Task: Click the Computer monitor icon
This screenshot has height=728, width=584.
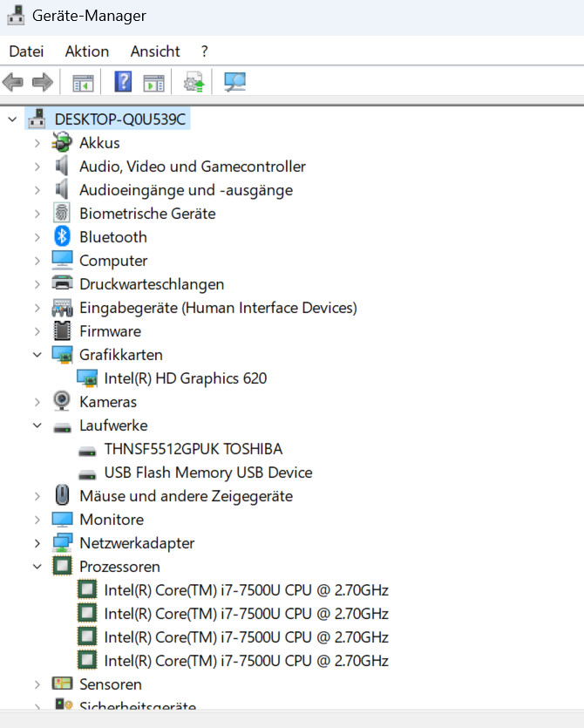Action: coord(62,261)
